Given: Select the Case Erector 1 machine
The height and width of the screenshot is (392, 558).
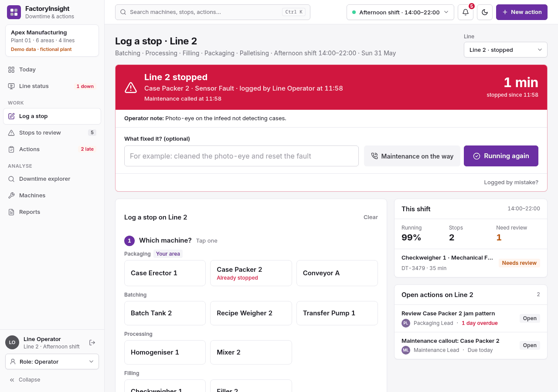Looking at the screenshot, I should tap(165, 273).
